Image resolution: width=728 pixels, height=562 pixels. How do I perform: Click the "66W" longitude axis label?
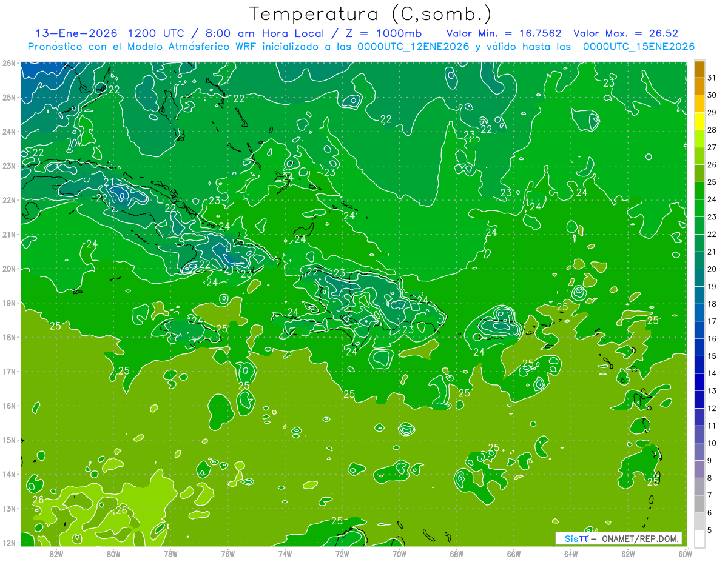click(513, 553)
